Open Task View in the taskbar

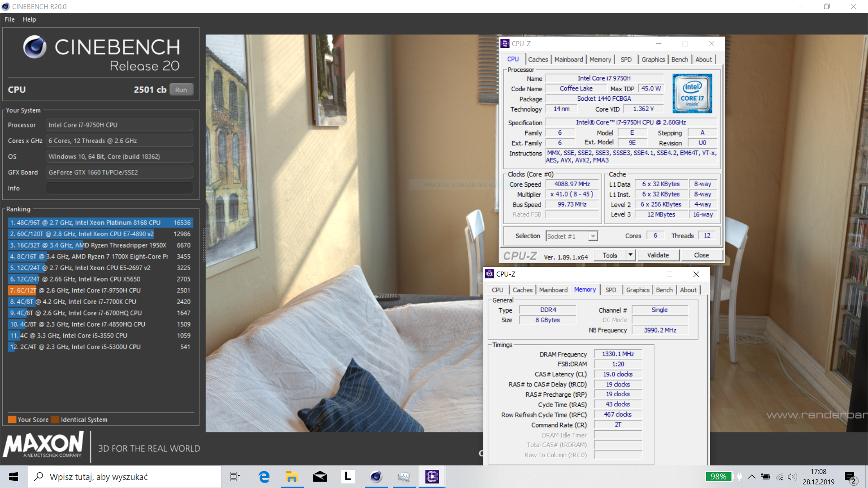(x=235, y=477)
